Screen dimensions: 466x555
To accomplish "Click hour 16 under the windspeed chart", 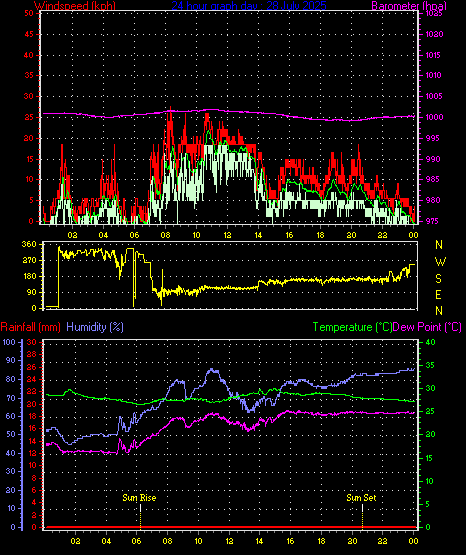I will [289, 235].
